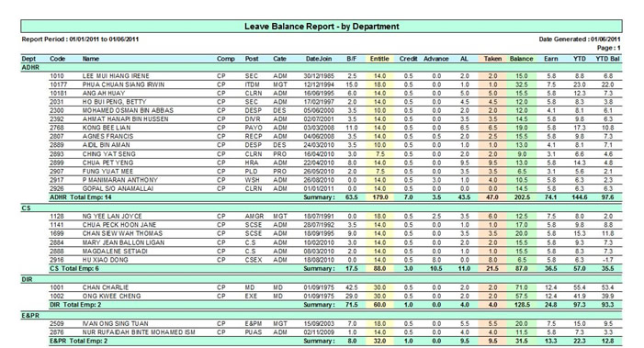Select the Entitle column header
This screenshot has height=348, width=644.
[379, 59]
